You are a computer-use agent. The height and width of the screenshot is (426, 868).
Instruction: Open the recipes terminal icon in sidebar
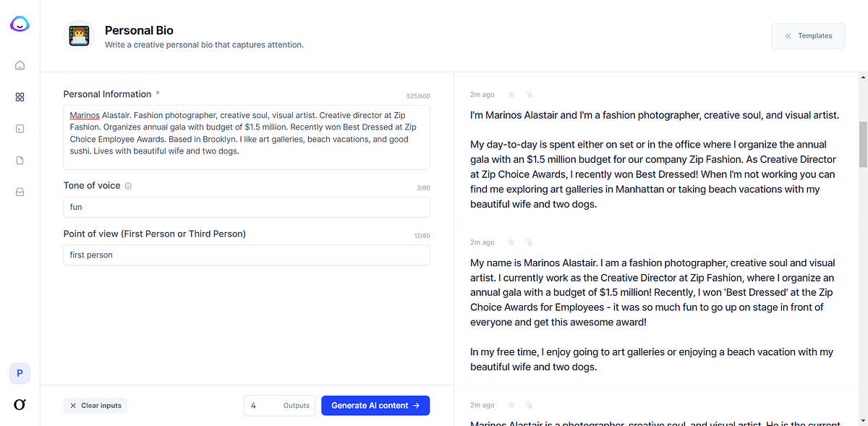pyautogui.click(x=20, y=129)
